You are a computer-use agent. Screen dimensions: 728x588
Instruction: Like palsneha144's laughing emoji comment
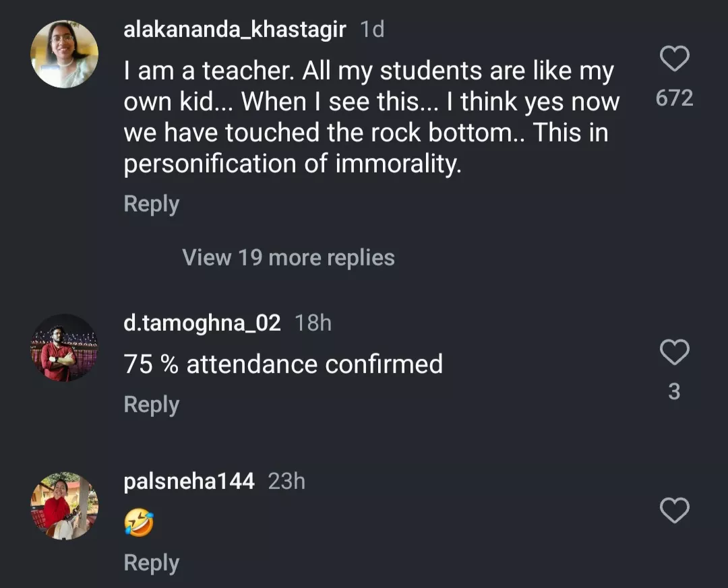[x=673, y=511]
